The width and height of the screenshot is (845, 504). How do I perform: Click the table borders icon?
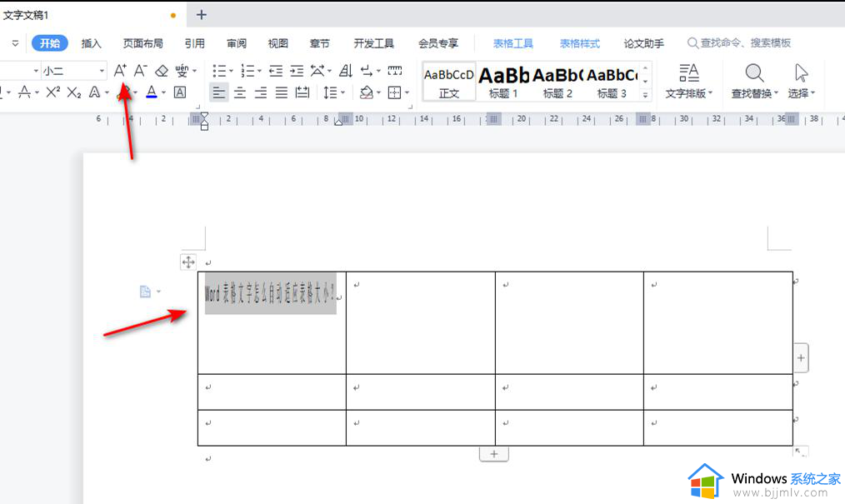(x=394, y=92)
